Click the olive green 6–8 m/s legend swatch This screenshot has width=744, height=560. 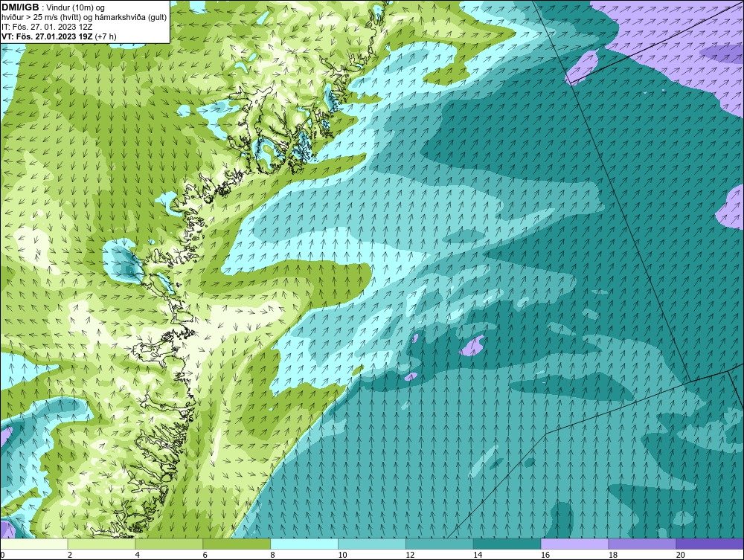coord(237,544)
